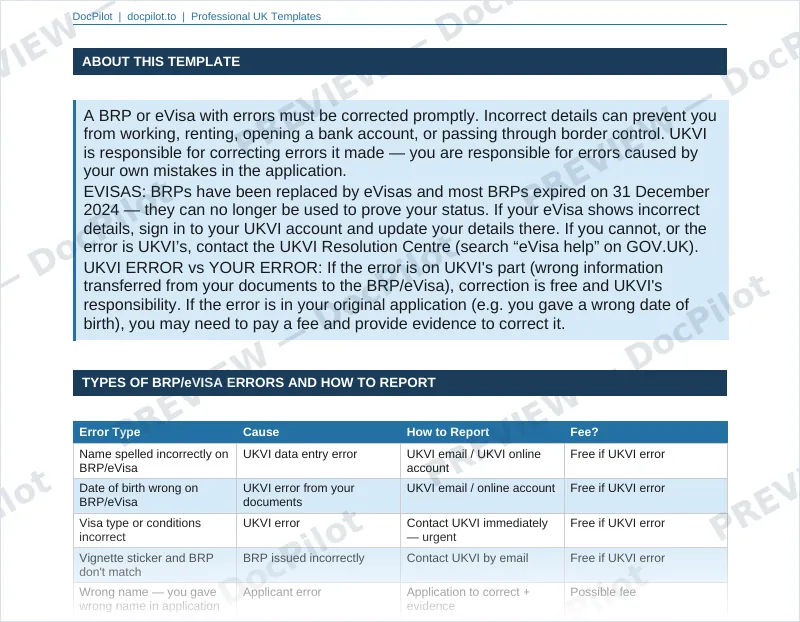Select cell 'Name spelled incorrectly on BRP/eVisa'
800x622 pixels.
click(x=155, y=461)
